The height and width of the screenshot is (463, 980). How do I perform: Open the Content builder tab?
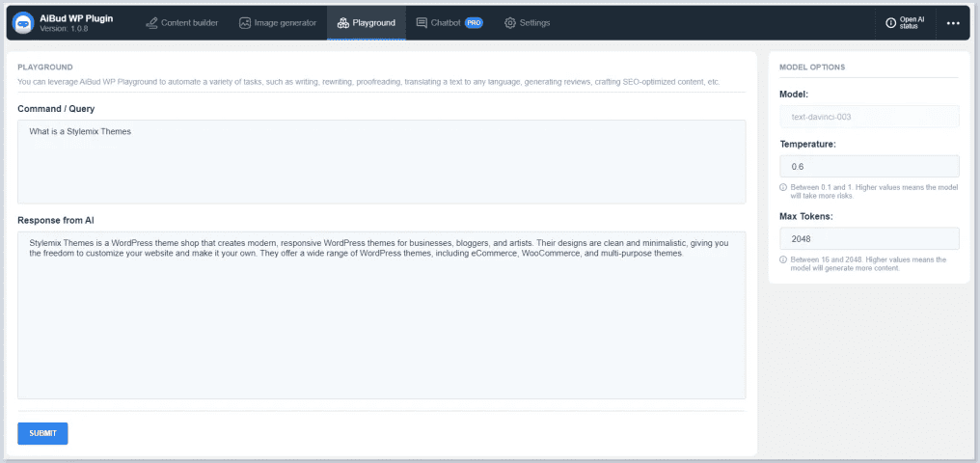click(x=182, y=23)
